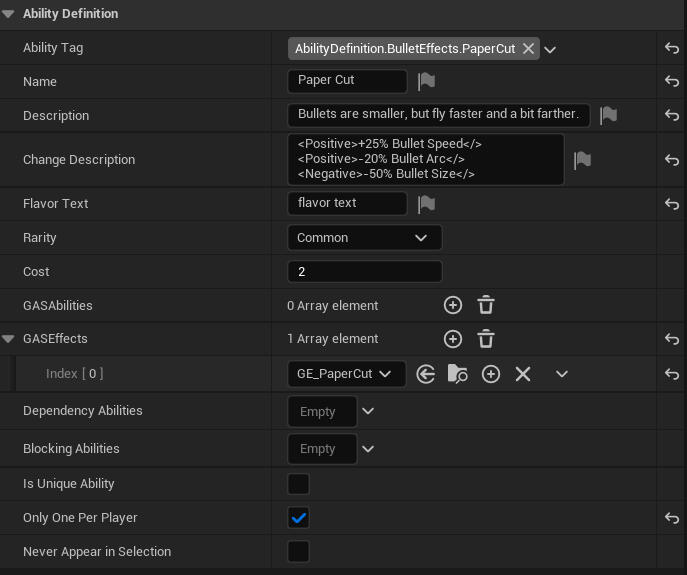This screenshot has height=575, width=687.
Task: Clear the Index 0 GE_PaperCut reference
Action: coord(523,374)
